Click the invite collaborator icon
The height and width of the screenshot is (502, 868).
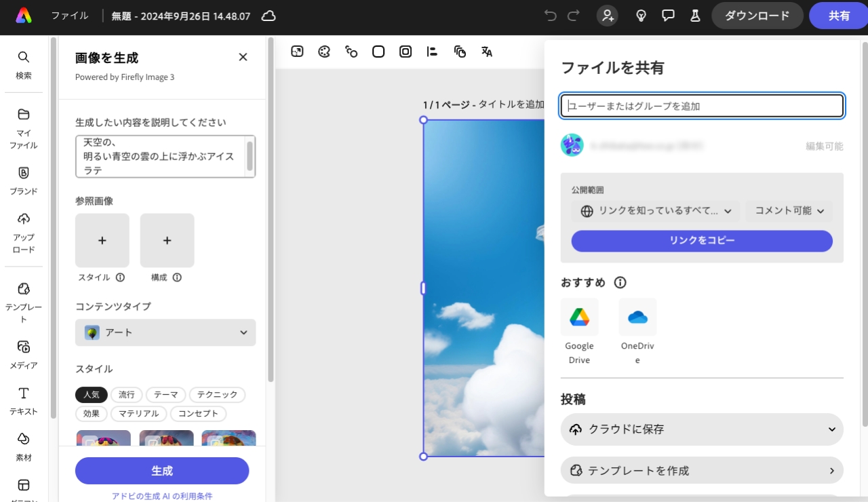607,16
